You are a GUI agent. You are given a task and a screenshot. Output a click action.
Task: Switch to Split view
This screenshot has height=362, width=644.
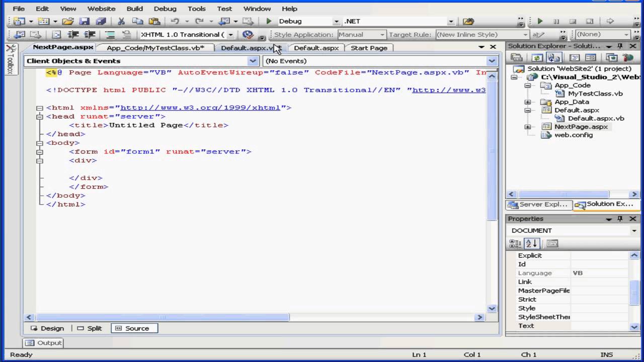90,328
